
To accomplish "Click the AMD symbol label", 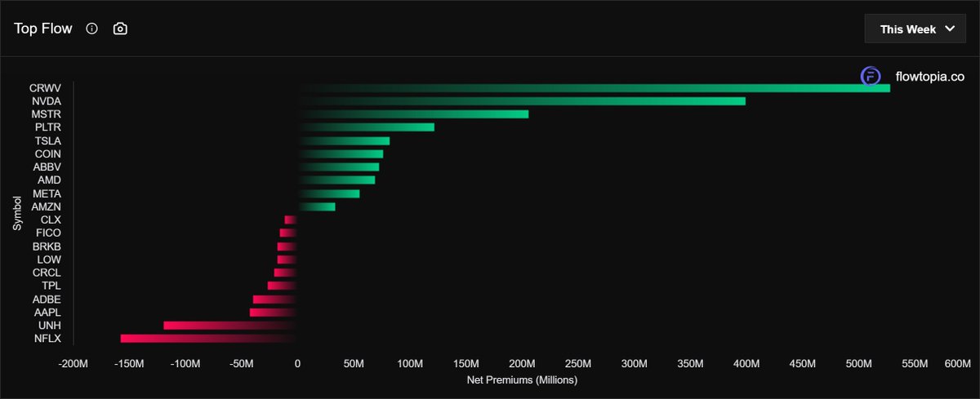I will click(x=49, y=180).
